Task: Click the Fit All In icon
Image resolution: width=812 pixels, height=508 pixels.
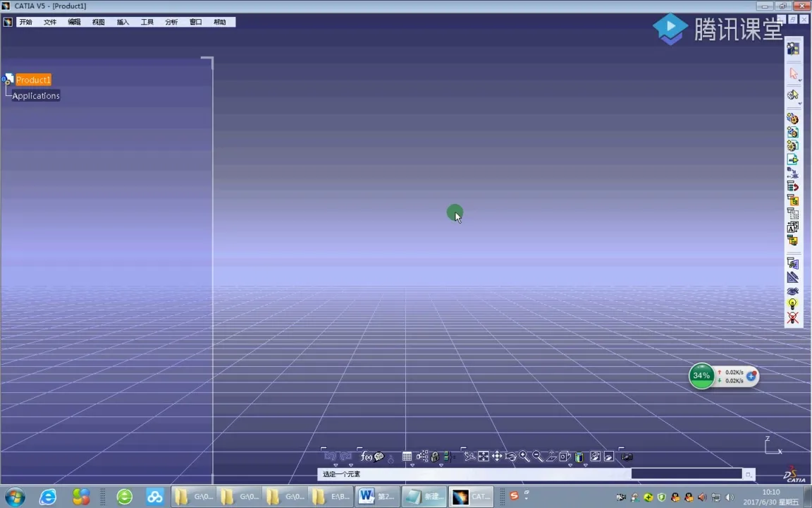Action: coord(482,456)
